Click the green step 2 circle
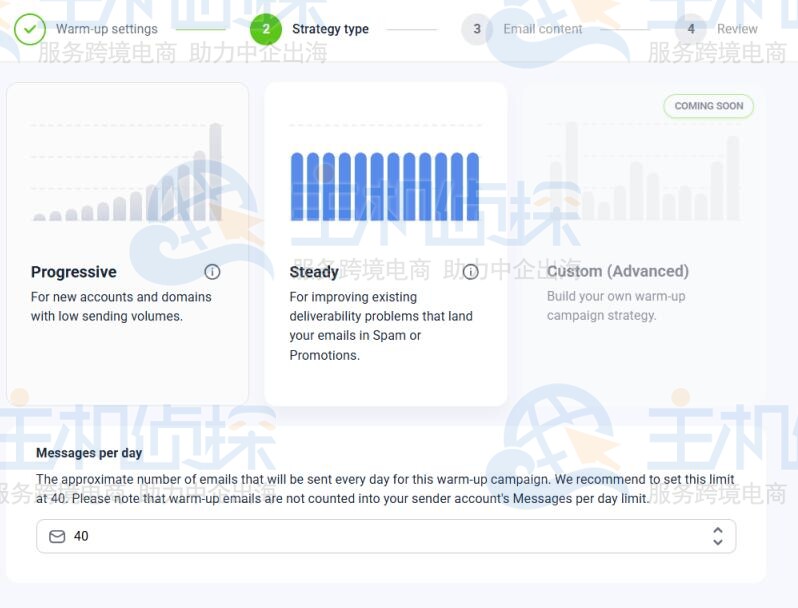798x608 pixels. 266,29
